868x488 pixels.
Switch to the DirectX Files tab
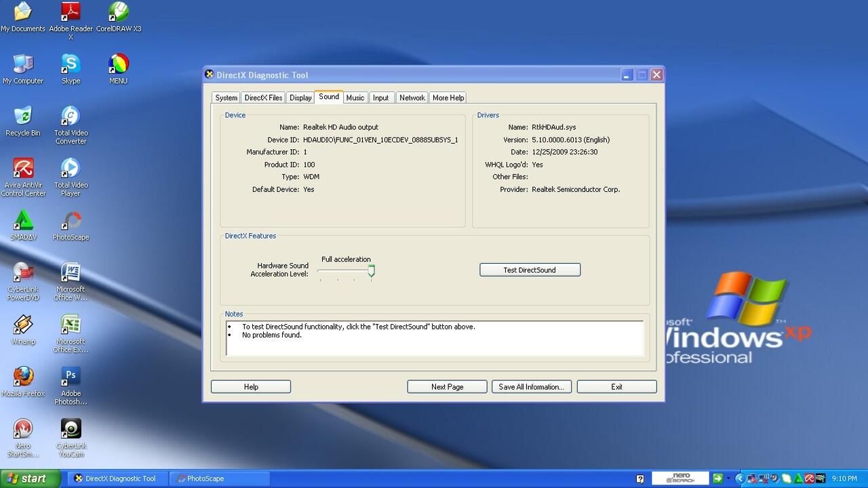[263, 98]
